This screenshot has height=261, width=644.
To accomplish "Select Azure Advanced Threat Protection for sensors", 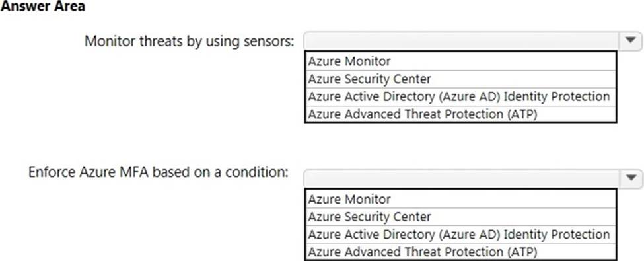I will (x=460, y=114).
